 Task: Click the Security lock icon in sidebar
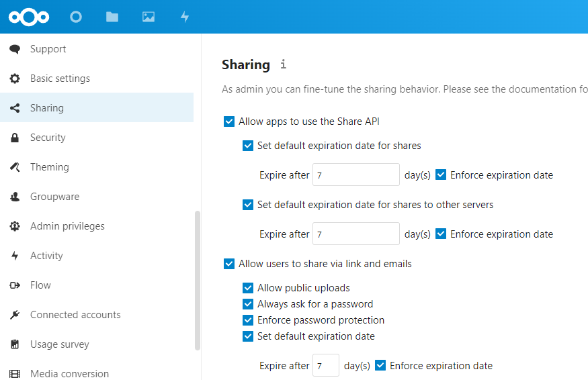pyautogui.click(x=15, y=138)
